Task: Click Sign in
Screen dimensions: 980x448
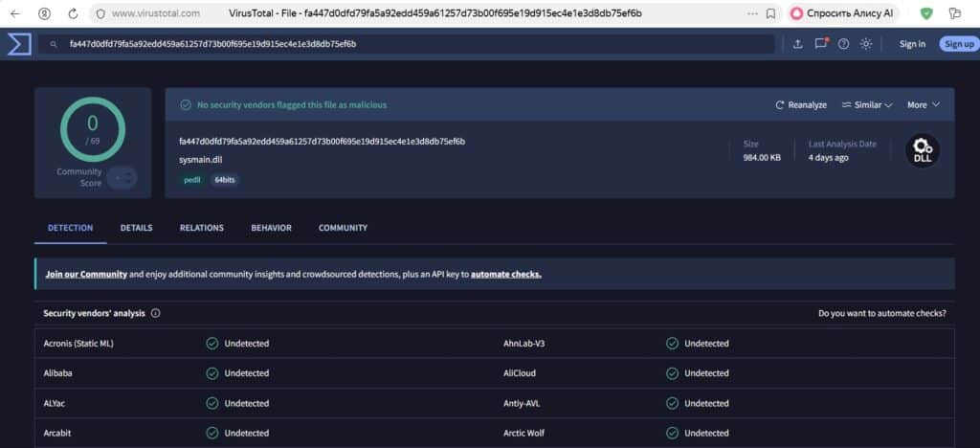Action: coord(912,44)
